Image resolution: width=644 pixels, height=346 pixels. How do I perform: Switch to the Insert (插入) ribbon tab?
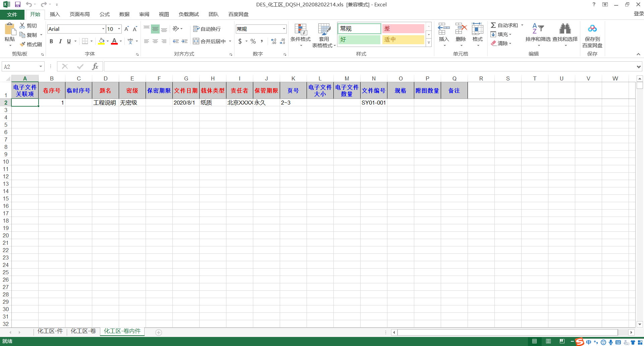pos(55,14)
